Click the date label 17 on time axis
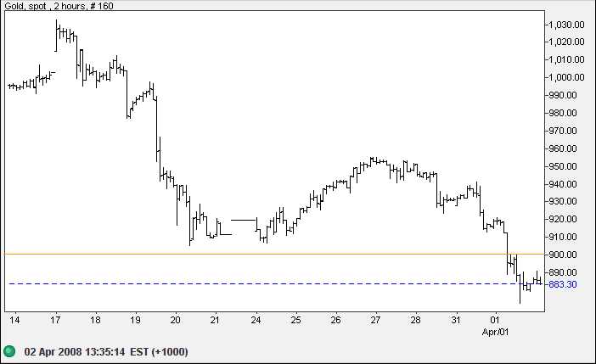This screenshot has width=596, height=364. (x=55, y=321)
